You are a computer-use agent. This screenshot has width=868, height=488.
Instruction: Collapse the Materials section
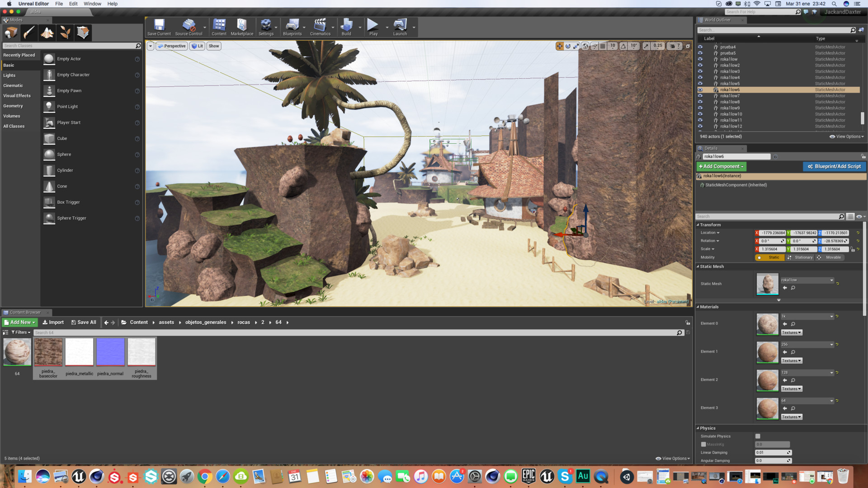698,307
